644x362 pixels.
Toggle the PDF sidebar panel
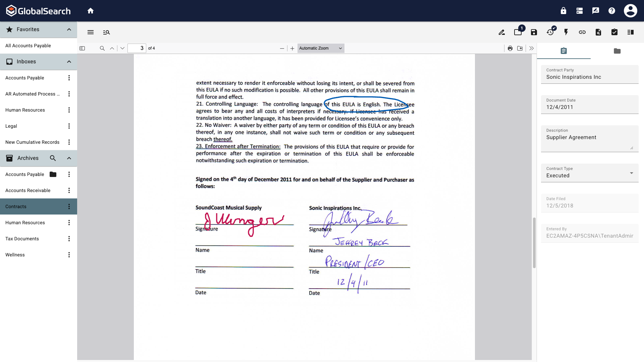(82, 48)
